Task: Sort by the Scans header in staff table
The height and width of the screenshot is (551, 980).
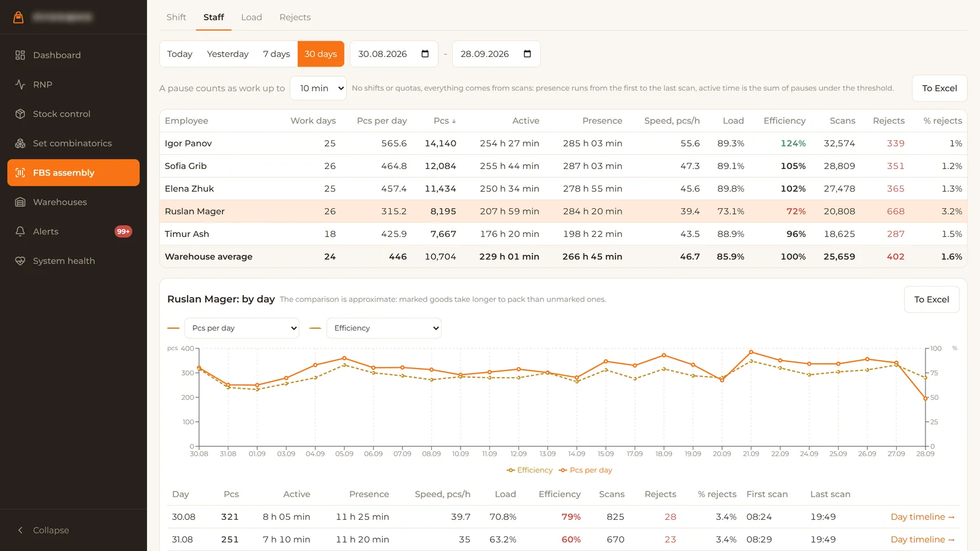Action: [842, 121]
